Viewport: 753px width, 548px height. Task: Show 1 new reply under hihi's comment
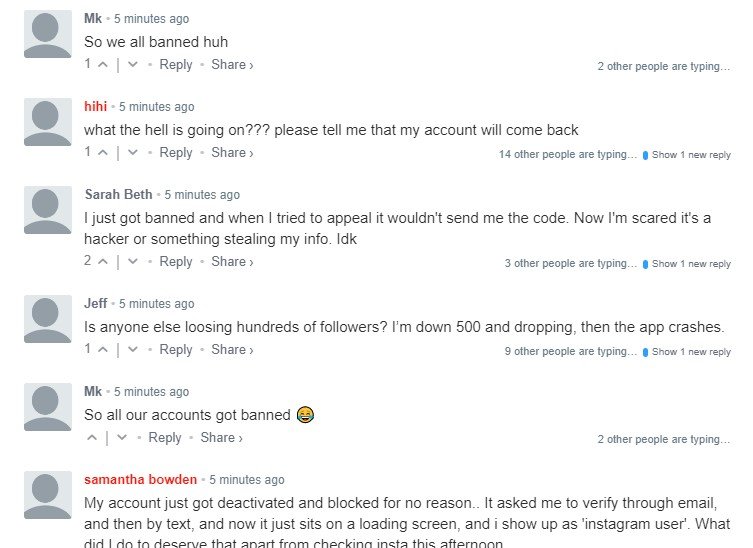click(690, 155)
